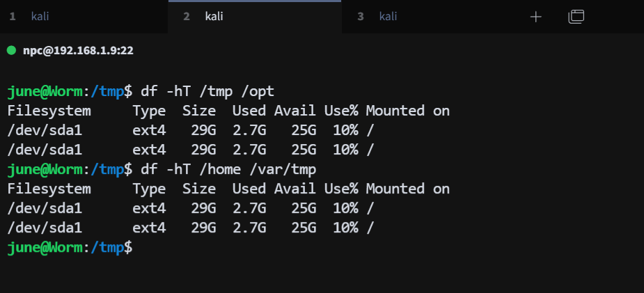Click the green connection status dot
The image size is (644, 293).
pyautogui.click(x=11, y=50)
